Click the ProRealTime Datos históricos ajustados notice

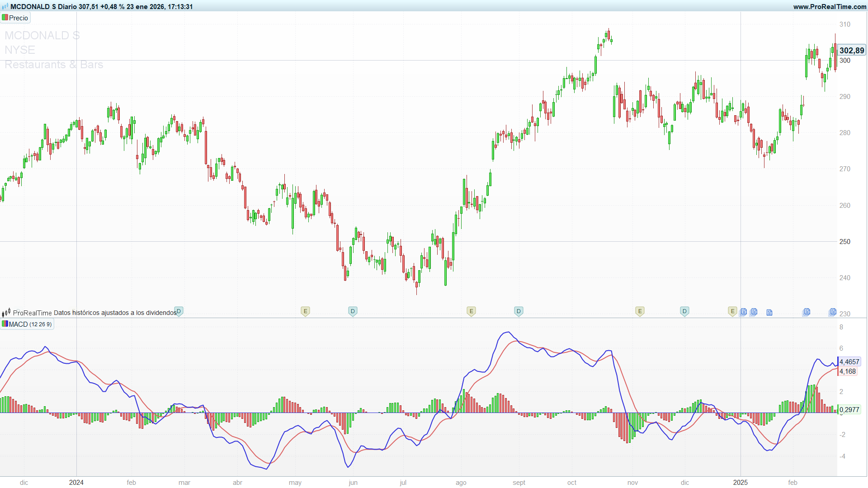pos(95,313)
